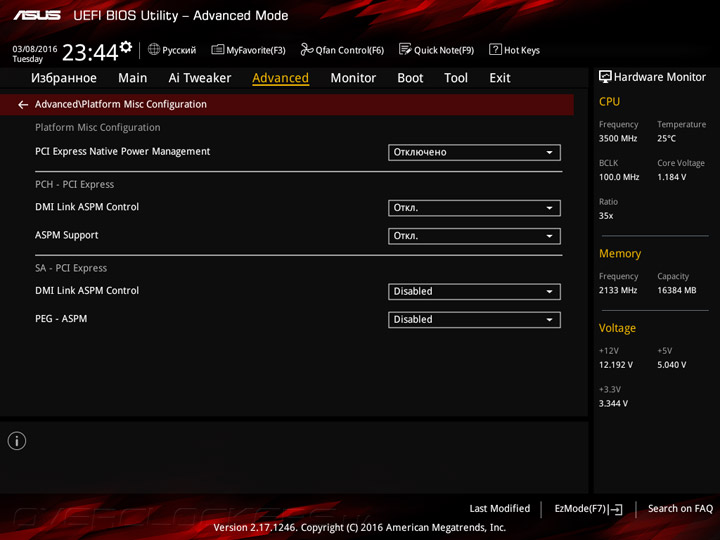Open the Ai Tweaker tab
Viewport: 720px width, 540px height.
point(200,78)
